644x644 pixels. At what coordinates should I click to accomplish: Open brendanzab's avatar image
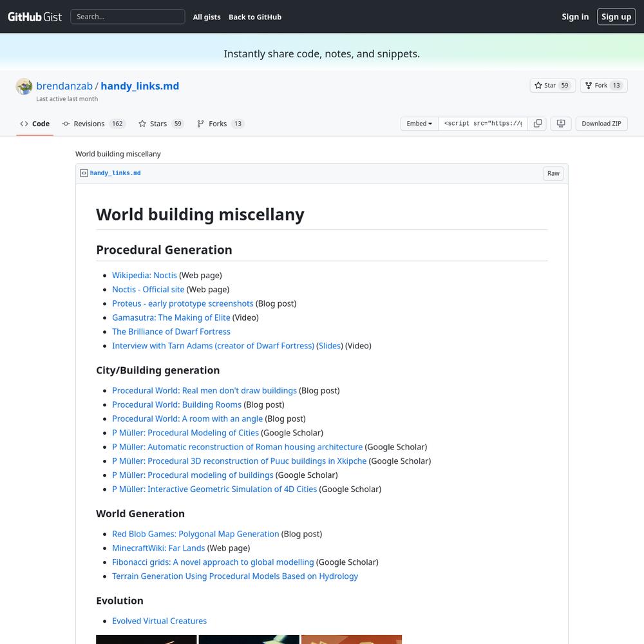24,86
